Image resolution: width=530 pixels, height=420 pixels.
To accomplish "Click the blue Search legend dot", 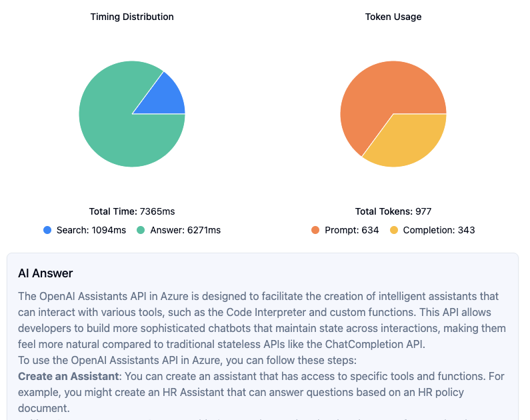I will [x=47, y=230].
